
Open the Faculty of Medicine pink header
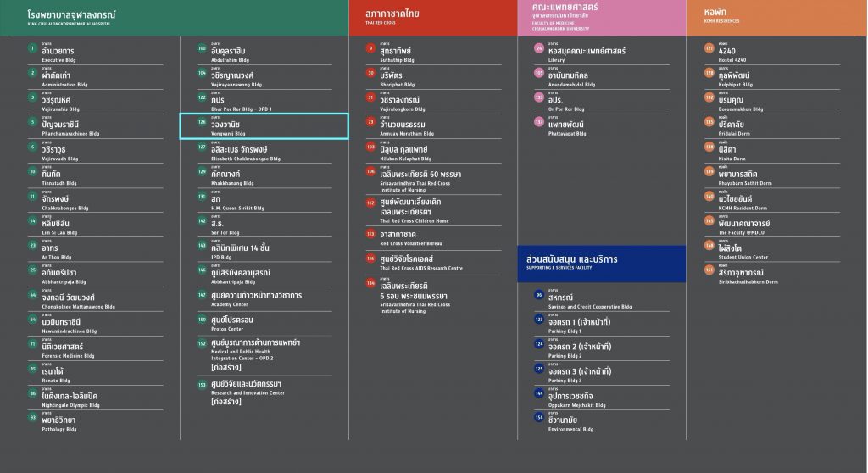[x=602, y=18]
